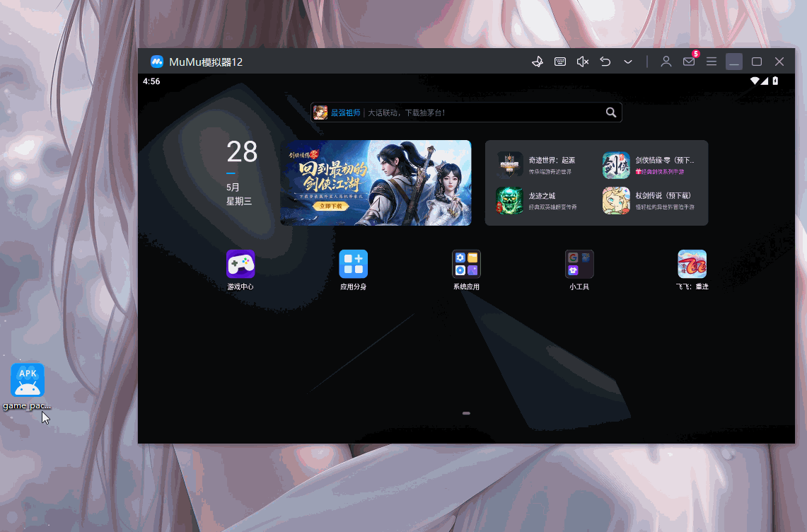Click the 杖剑传说（预下载）title text
The image size is (807, 532).
pos(663,196)
